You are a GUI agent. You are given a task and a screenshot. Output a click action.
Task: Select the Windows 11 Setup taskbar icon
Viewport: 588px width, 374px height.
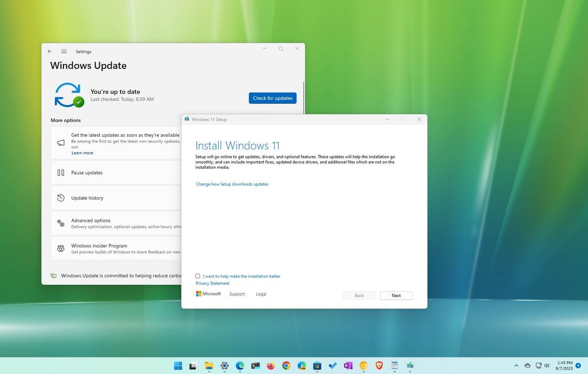pyautogui.click(x=410, y=365)
